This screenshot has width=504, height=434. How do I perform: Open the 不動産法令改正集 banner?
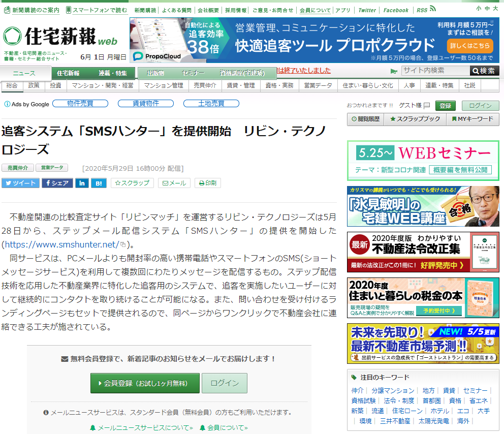point(423,252)
